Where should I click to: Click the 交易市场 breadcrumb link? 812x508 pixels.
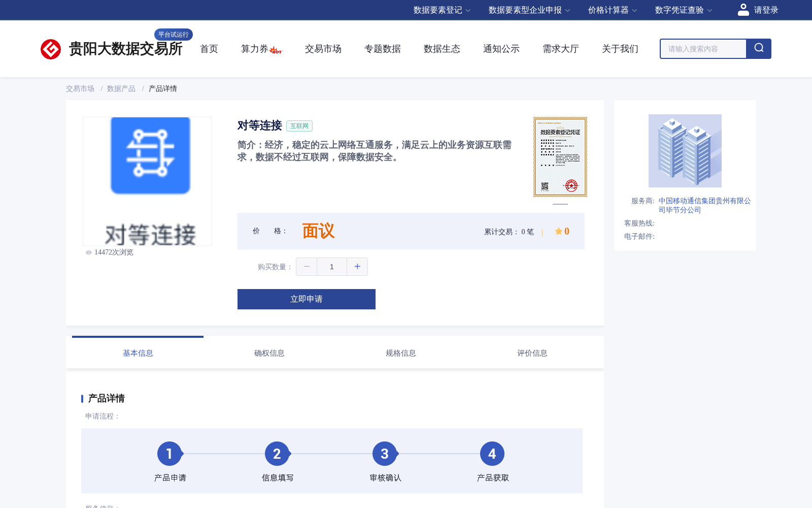coord(80,88)
